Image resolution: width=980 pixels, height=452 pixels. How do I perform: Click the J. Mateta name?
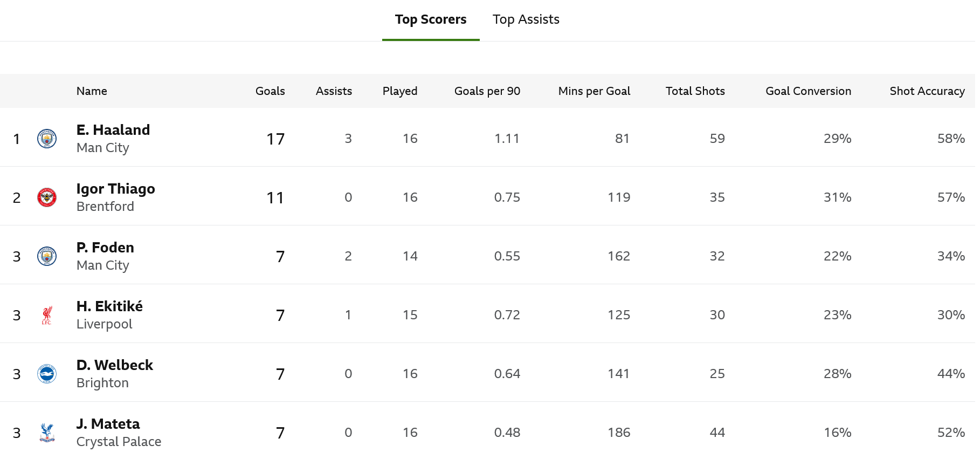(x=108, y=424)
